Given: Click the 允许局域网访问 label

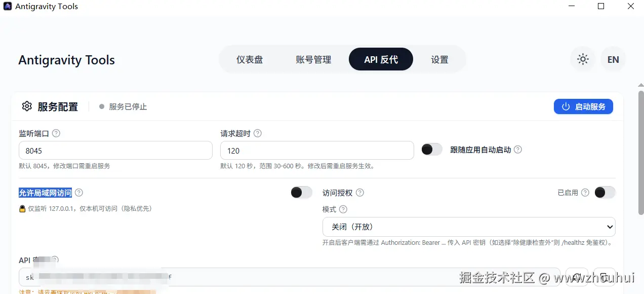Looking at the screenshot, I should pyautogui.click(x=46, y=193).
